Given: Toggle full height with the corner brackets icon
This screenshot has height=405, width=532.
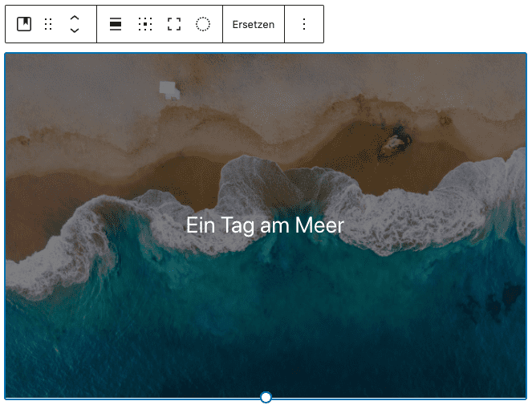Looking at the screenshot, I should [x=174, y=24].
